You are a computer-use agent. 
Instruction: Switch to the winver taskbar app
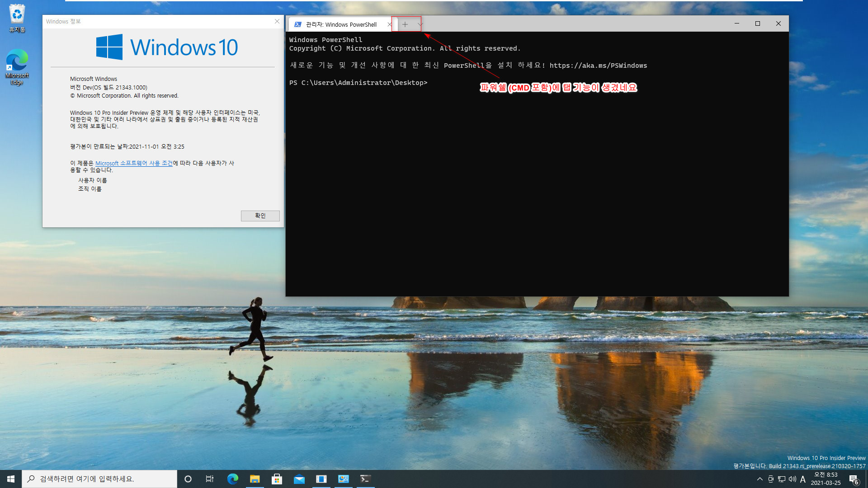pyautogui.click(x=321, y=479)
